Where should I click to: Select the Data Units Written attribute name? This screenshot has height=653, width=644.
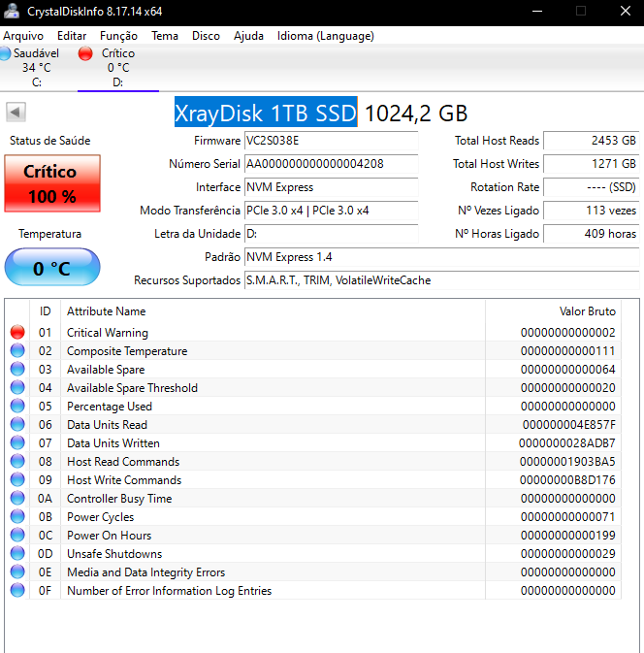coord(113,443)
